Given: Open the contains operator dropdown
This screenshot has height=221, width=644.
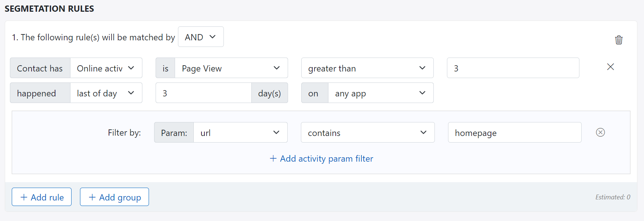Looking at the screenshot, I should [x=367, y=133].
